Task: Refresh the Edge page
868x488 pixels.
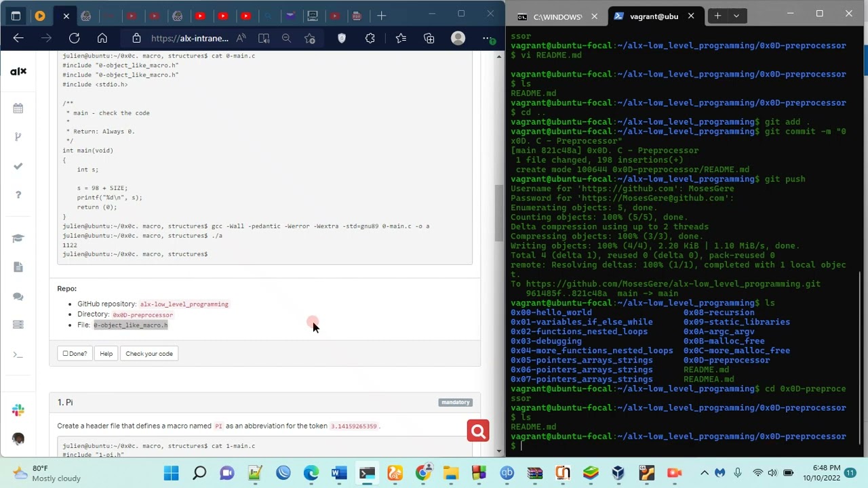Action: tap(75, 39)
